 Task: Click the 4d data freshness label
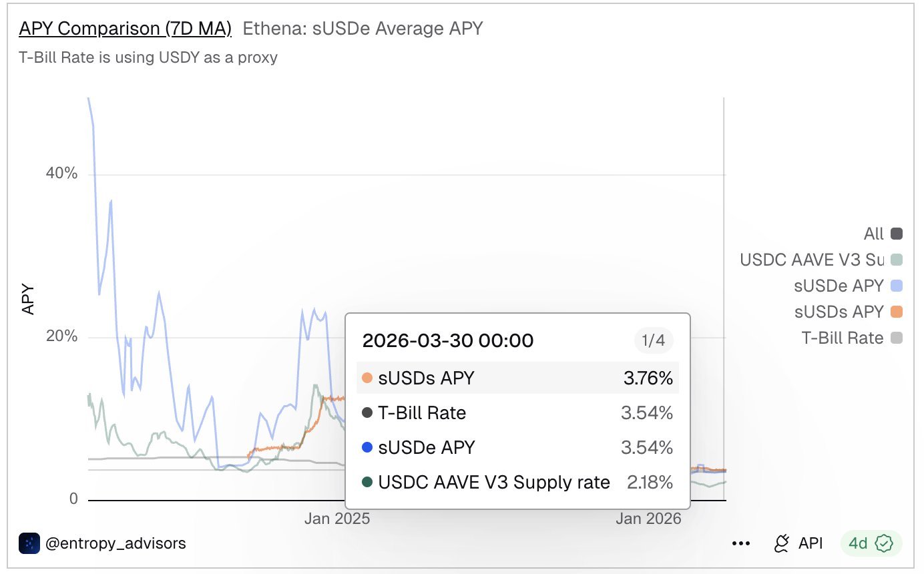tap(858, 543)
